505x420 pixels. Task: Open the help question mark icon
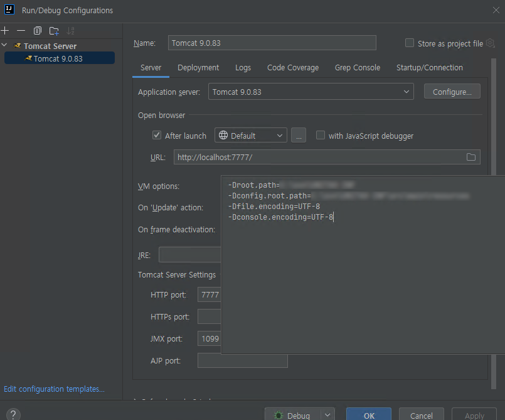(13, 414)
